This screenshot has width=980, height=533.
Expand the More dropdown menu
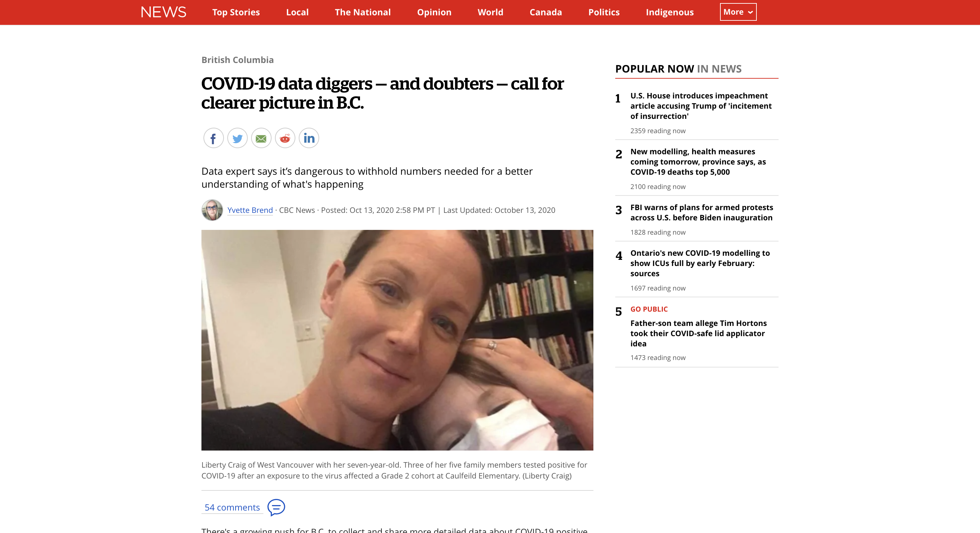pyautogui.click(x=738, y=12)
